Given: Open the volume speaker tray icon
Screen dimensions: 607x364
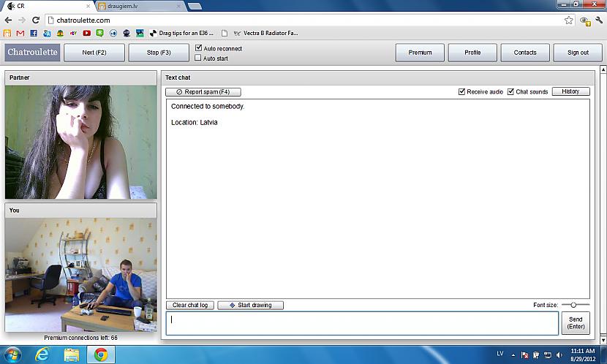Looking at the screenshot, I should pyautogui.click(x=559, y=354).
